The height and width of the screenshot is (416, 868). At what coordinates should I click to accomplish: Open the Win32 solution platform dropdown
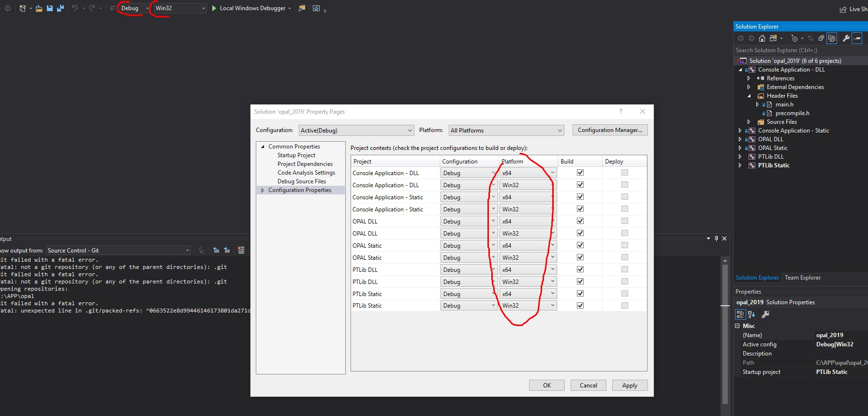point(180,8)
